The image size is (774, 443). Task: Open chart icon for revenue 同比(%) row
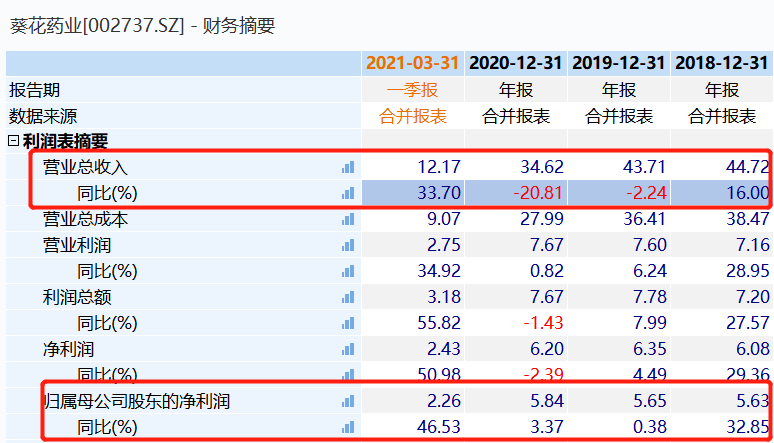(x=348, y=193)
